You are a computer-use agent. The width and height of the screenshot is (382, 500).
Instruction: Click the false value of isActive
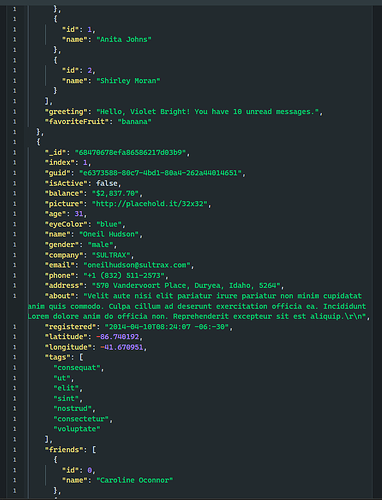[x=107, y=183]
